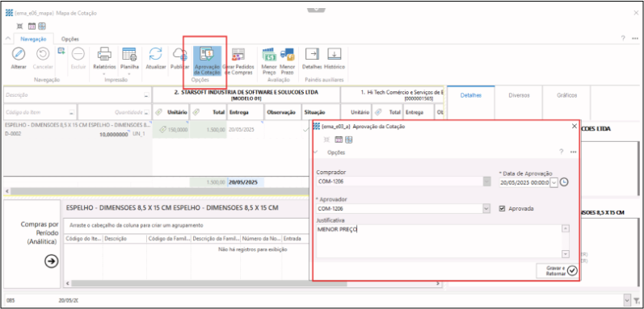Click Gerar Pedidos de Compras icon

click(238, 54)
